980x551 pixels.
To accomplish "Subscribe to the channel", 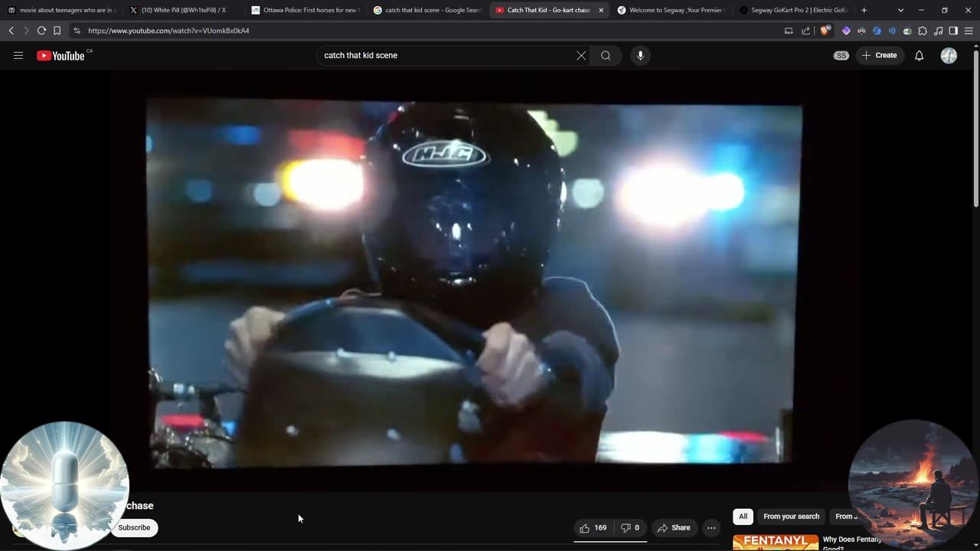I will point(134,527).
